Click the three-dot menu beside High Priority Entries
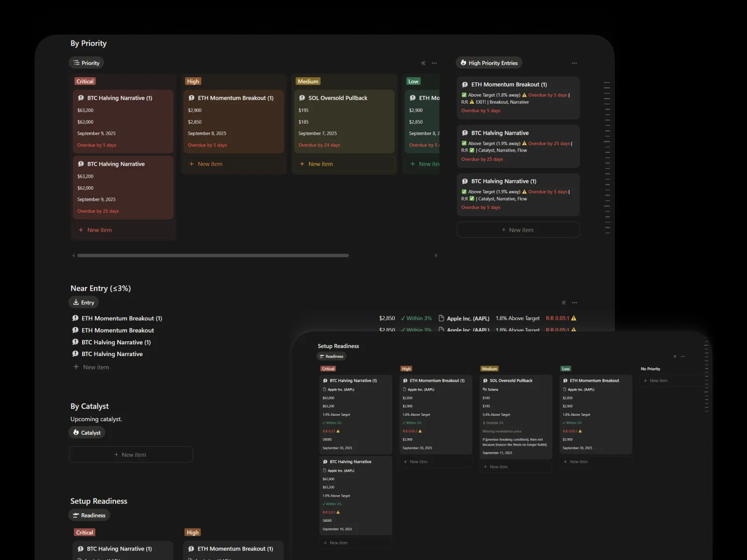The width and height of the screenshot is (747, 560). point(574,63)
